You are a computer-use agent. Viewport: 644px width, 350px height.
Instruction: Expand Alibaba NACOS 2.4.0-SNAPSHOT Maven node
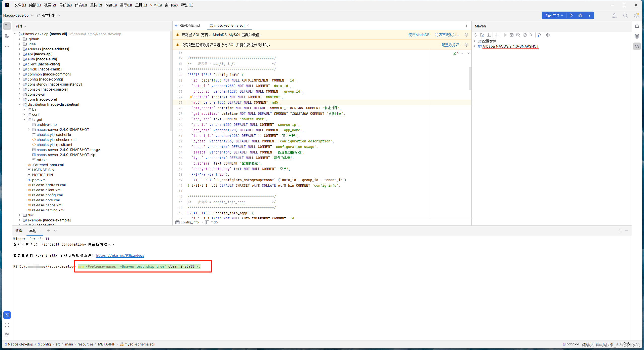pyautogui.click(x=474, y=46)
